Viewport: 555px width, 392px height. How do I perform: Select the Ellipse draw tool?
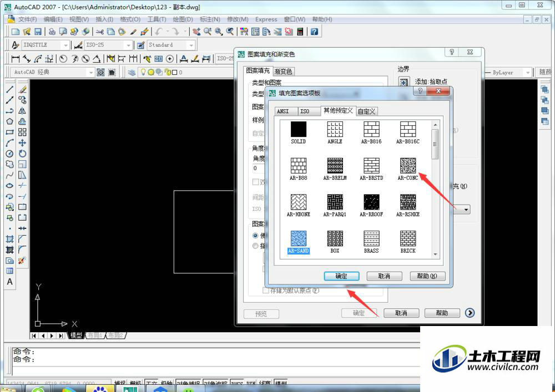click(x=10, y=186)
